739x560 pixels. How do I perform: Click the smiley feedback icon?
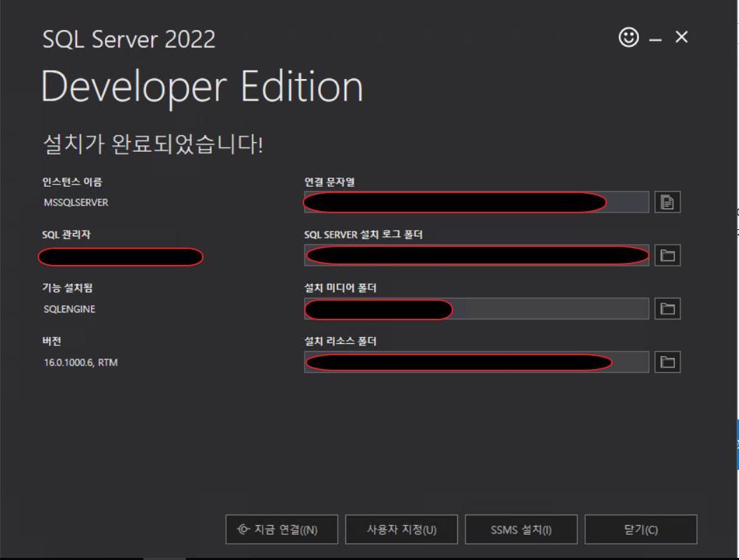coord(629,37)
